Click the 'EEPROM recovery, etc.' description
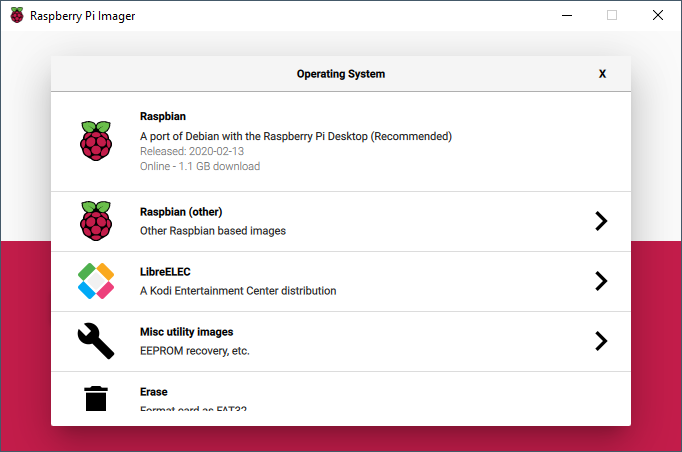682x452 pixels. 195,351
